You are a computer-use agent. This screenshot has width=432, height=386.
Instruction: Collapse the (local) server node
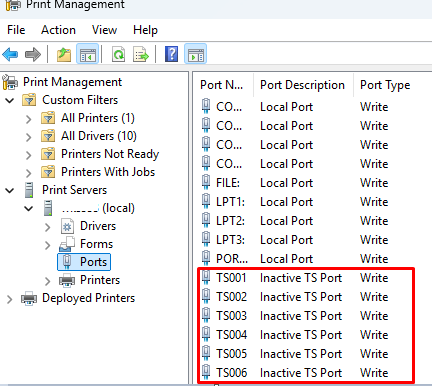coord(29,209)
